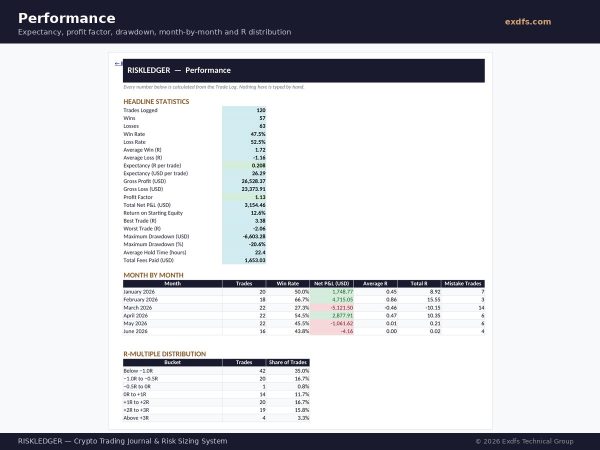Viewport: 600px width, 450px height.
Task: Click February 2026 green Net P&L cell
Action: [331, 300]
